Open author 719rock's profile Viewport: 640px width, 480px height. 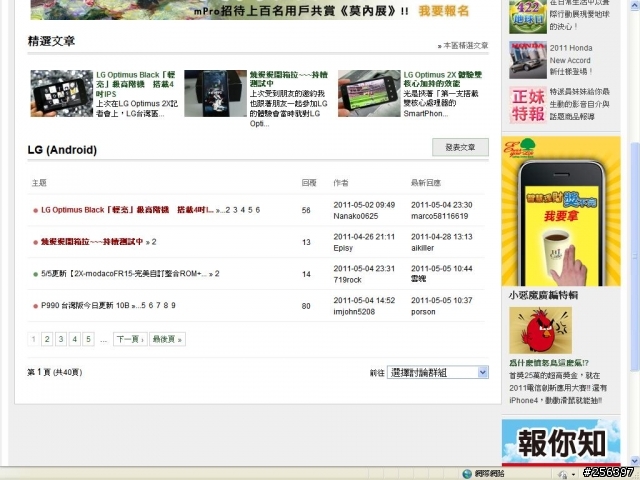(347, 280)
